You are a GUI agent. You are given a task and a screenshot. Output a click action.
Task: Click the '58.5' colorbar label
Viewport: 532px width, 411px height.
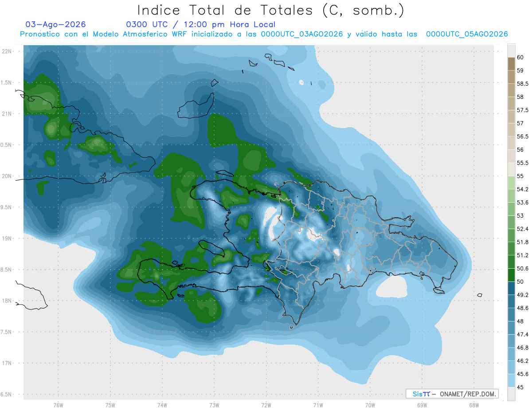(522, 84)
